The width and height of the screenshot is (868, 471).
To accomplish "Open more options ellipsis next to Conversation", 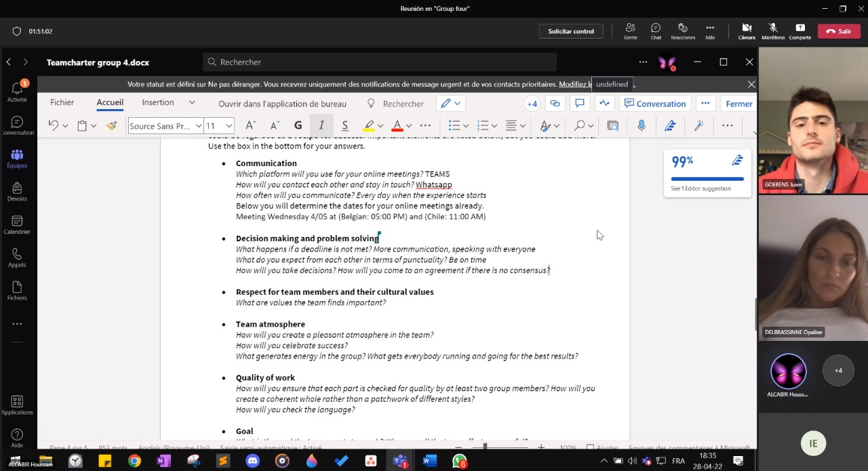I will (705, 103).
